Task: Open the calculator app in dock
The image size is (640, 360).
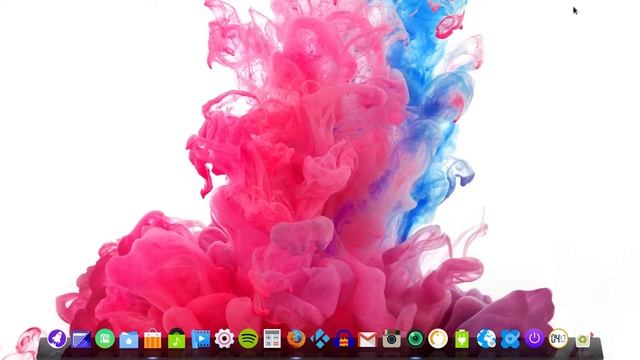Action: point(272,339)
